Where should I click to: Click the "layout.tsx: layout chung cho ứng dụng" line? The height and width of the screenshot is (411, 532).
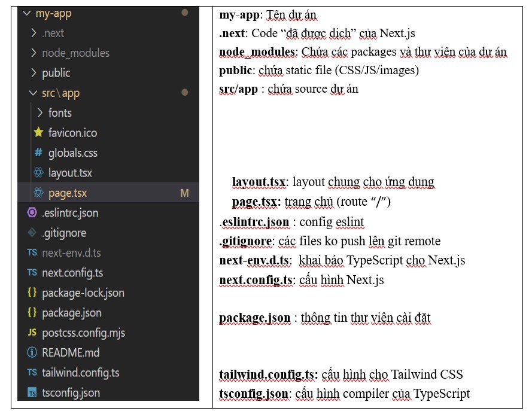tap(333, 182)
